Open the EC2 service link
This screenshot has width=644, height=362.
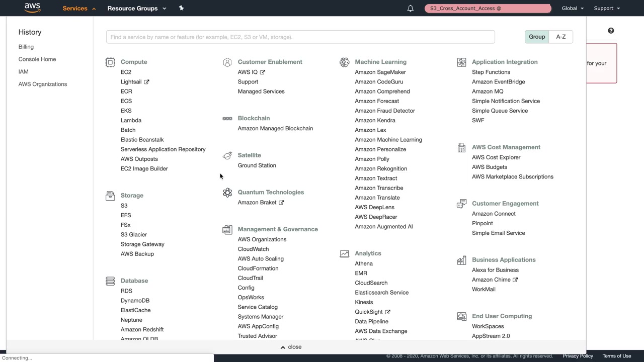coord(126,72)
